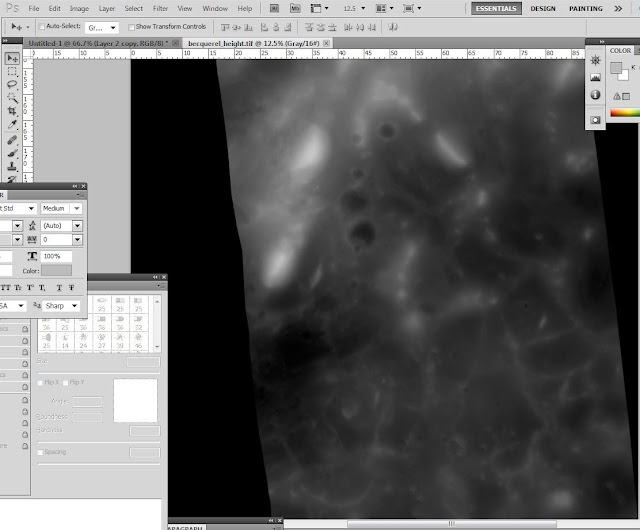Click Align left edges icon
The height and width of the screenshot is (530, 640).
(x=264, y=27)
